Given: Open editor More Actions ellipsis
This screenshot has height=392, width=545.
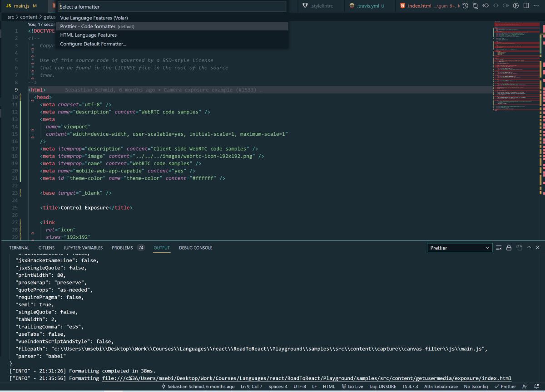Looking at the screenshot, I should [x=536, y=6].
